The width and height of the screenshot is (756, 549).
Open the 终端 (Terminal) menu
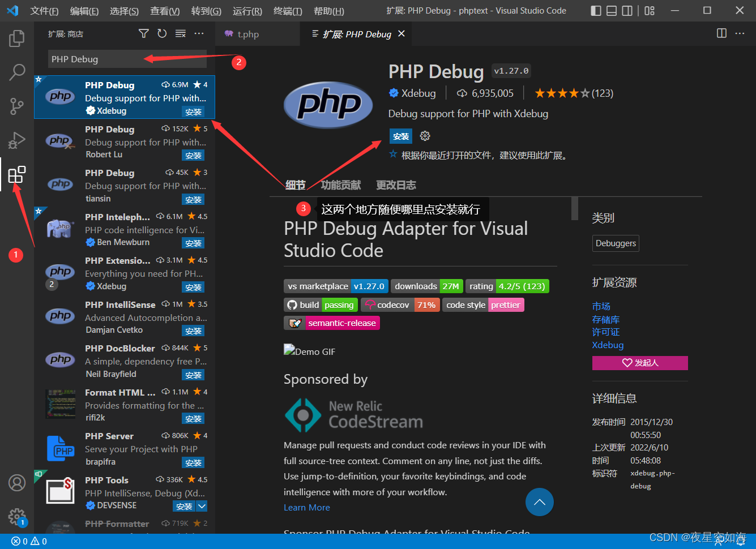(x=287, y=11)
